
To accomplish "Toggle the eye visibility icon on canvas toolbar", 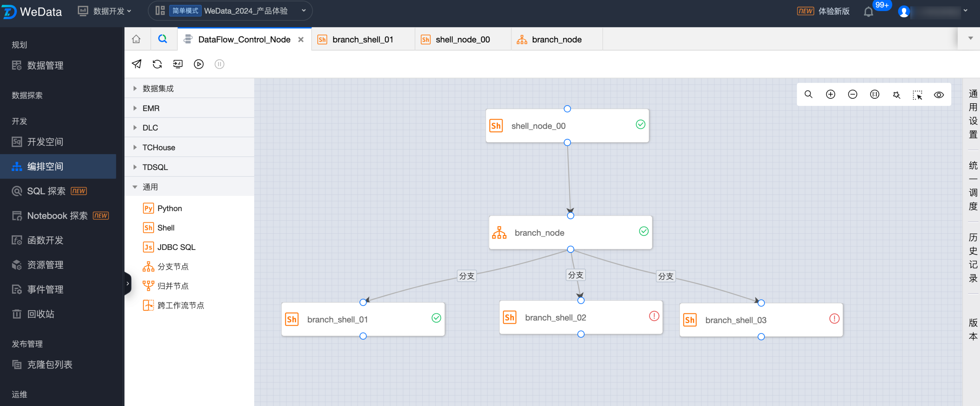I will click(939, 95).
